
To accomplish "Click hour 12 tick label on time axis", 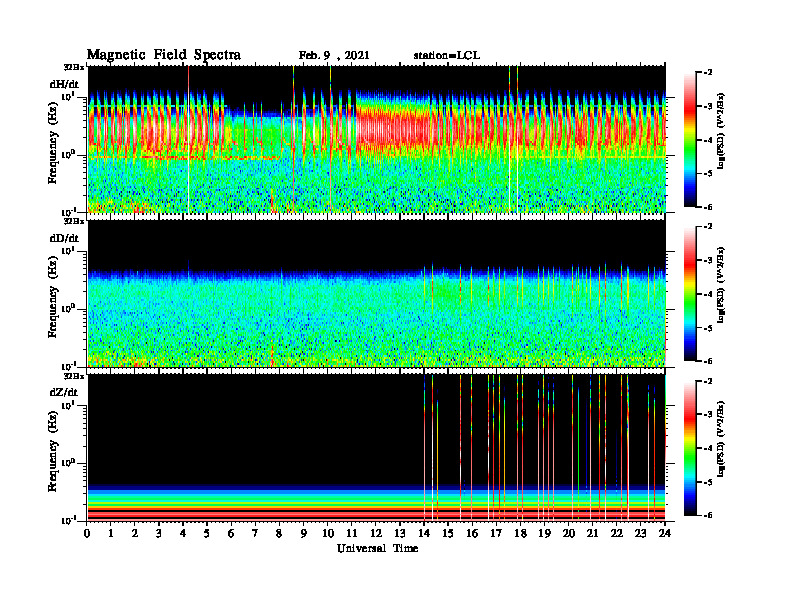I will tap(376, 534).
